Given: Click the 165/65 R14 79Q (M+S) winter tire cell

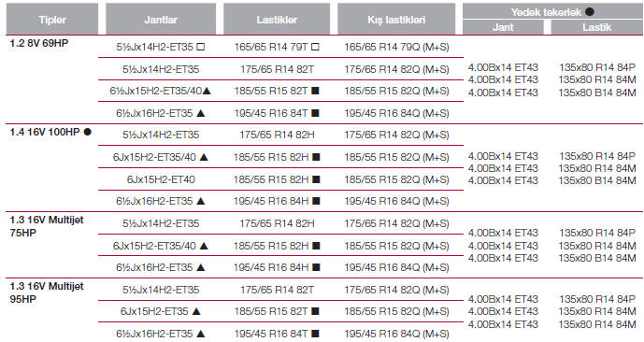Looking at the screenshot, I should coord(396,47).
